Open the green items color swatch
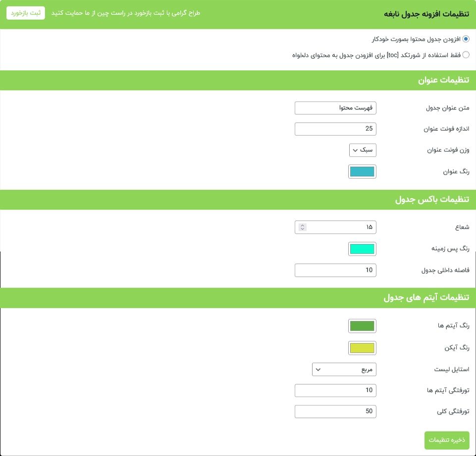476x456 pixels. click(x=362, y=326)
